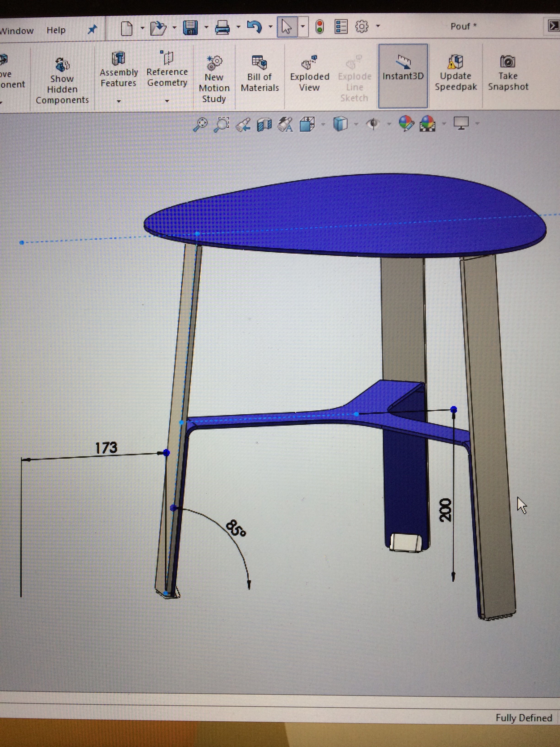Start a New Motion Study
The height and width of the screenshot is (747, 560).
[214, 79]
